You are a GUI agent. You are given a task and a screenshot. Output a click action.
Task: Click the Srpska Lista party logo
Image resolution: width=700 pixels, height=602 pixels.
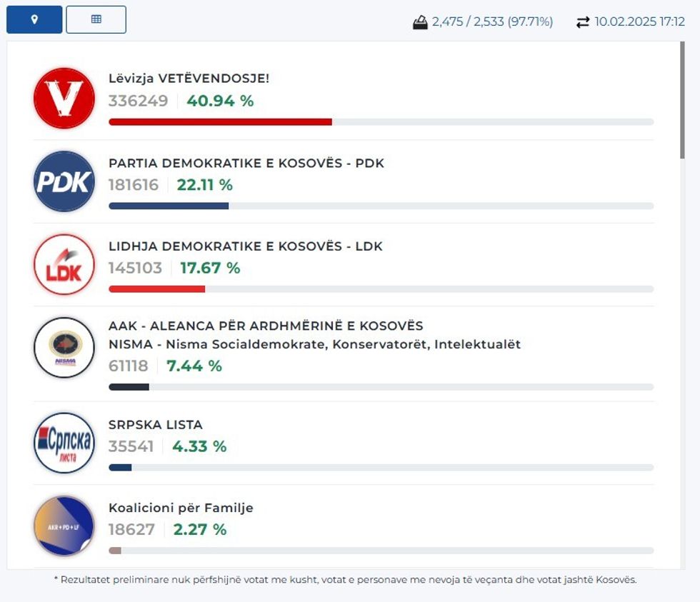coord(64,443)
